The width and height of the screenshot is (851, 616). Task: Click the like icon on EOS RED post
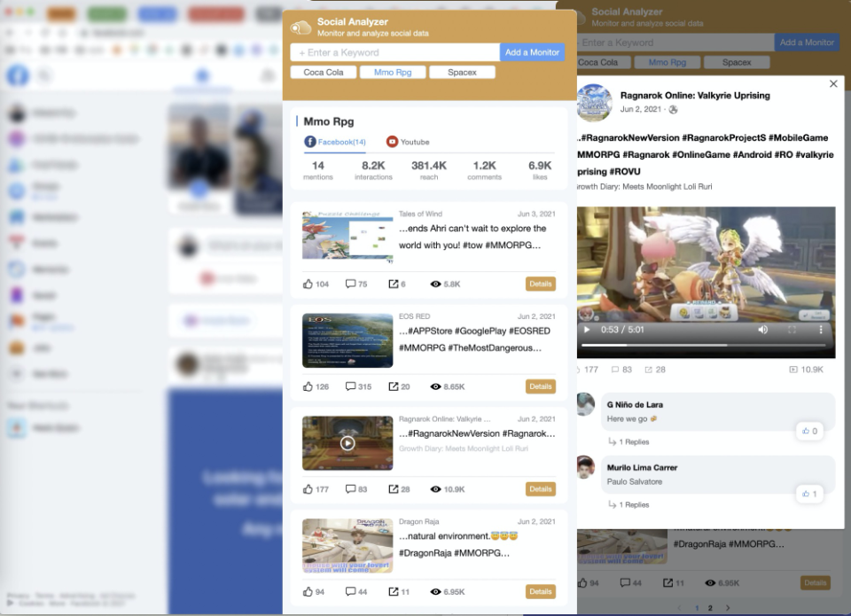[x=308, y=386]
